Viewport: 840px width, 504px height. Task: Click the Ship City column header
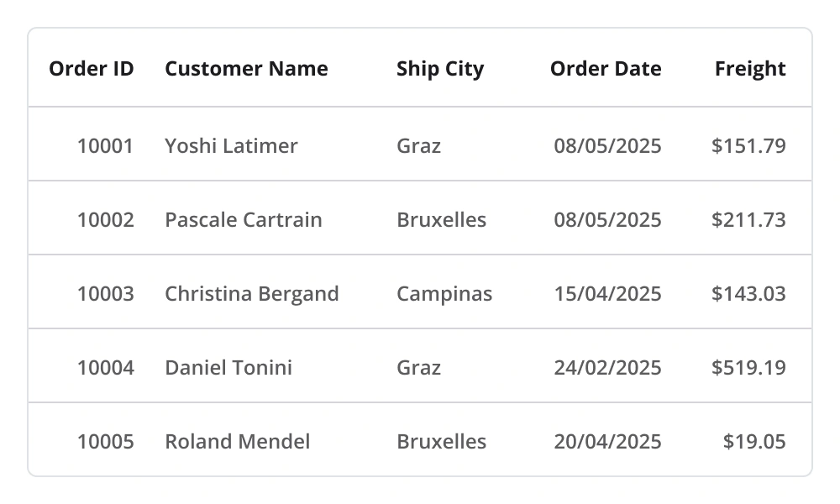click(440, 69)
